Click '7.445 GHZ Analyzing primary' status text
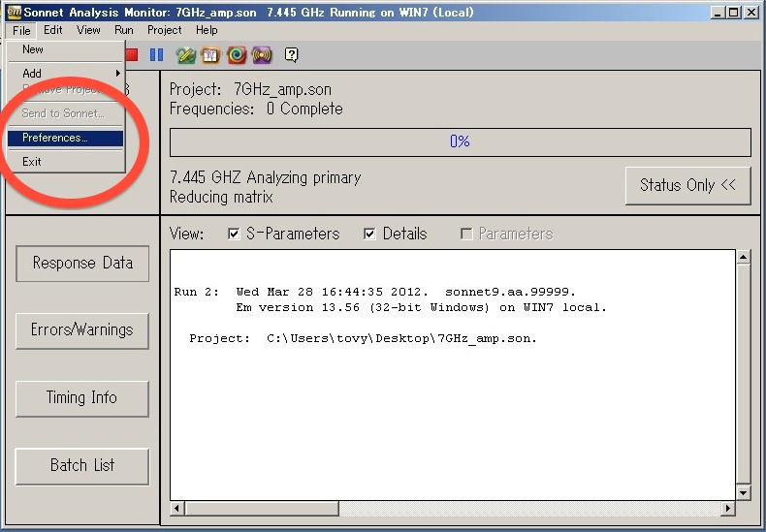The height and width of the screenshot is (532, 766). click(x=265, y=177)
